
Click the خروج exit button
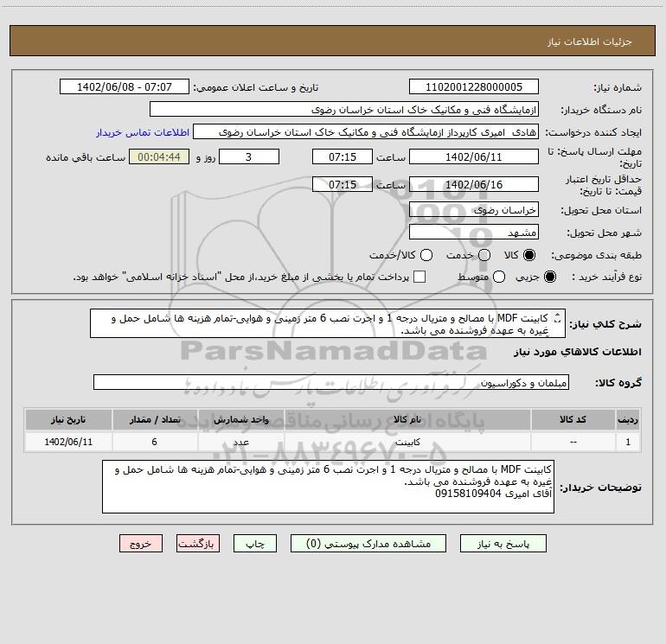tap(141, 544)
